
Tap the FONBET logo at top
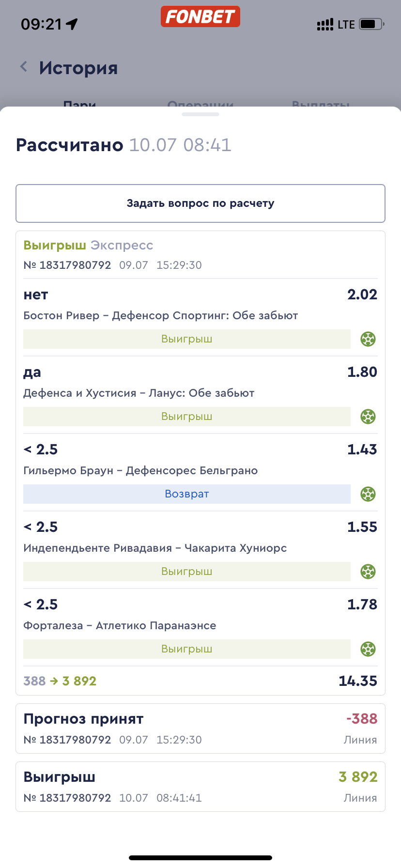(x=200, y=16)
